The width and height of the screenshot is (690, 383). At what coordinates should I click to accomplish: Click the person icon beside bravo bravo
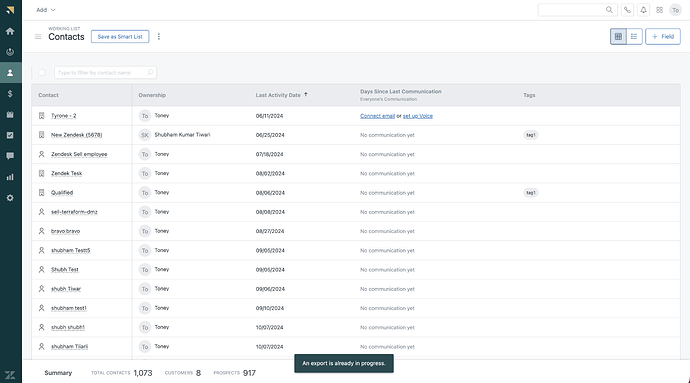coord(41,231)
